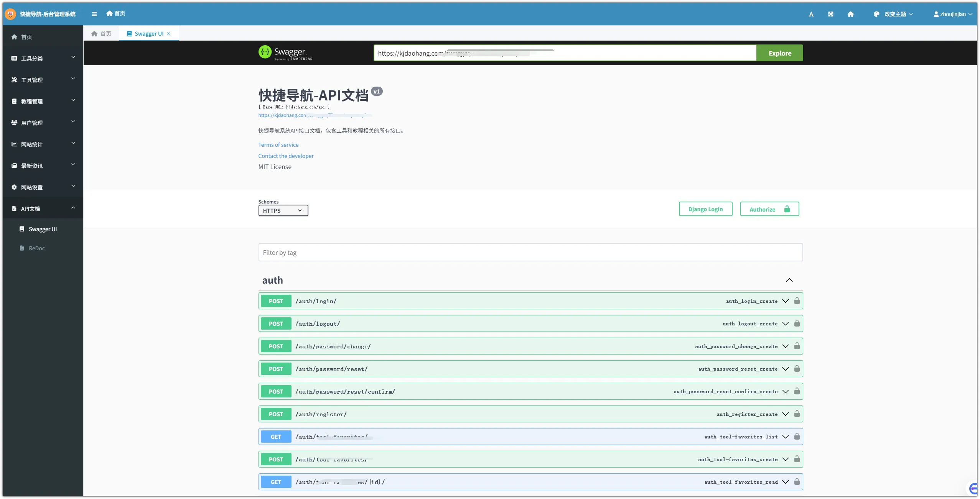Close the Swagger UI tab
This screenshot has width=980, height=499.
click(169, 34)
